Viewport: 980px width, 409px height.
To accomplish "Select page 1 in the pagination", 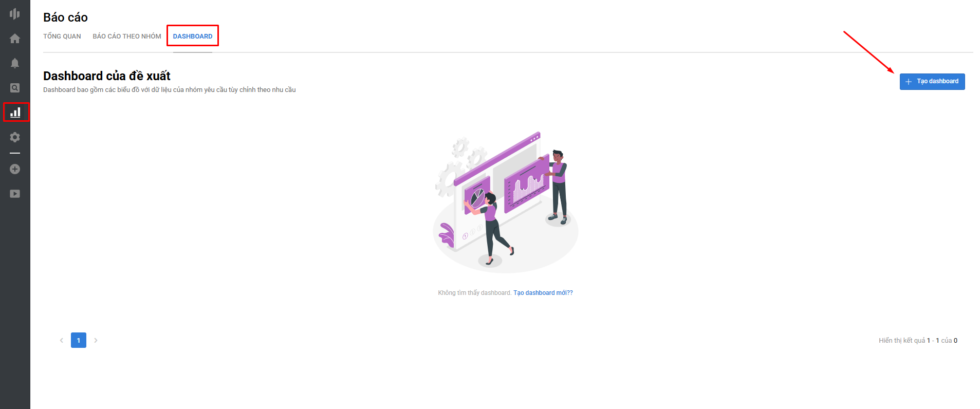I will 79,340.
